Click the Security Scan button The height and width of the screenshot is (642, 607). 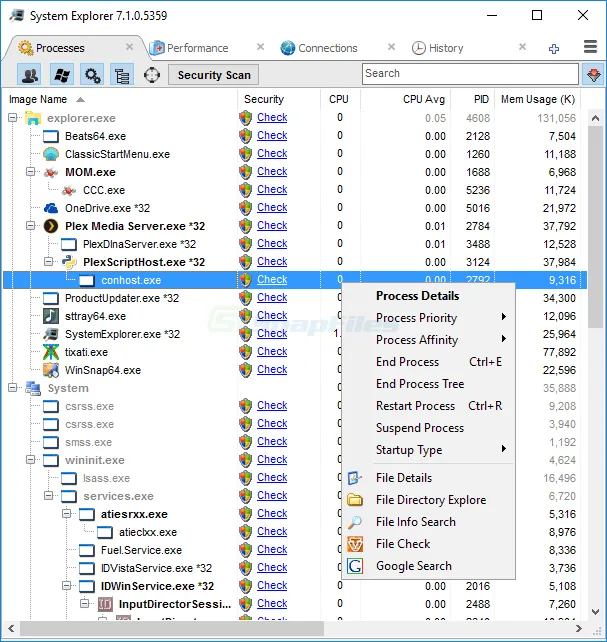click(213, 75)
